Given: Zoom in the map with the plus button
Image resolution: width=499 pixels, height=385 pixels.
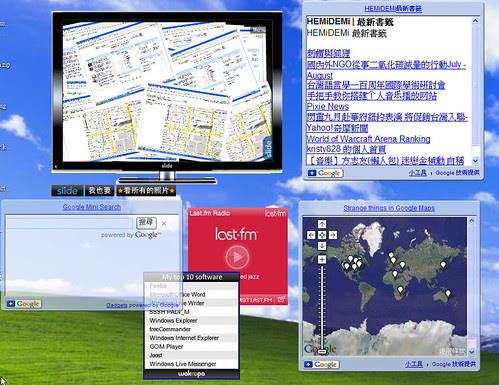Looking at the screenshot, I should tap(322, 259).
